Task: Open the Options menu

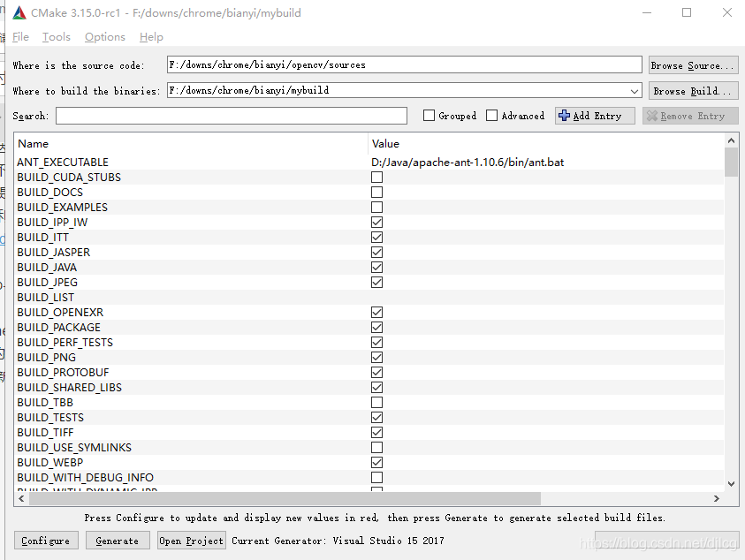Action: [x=105, y=37]
